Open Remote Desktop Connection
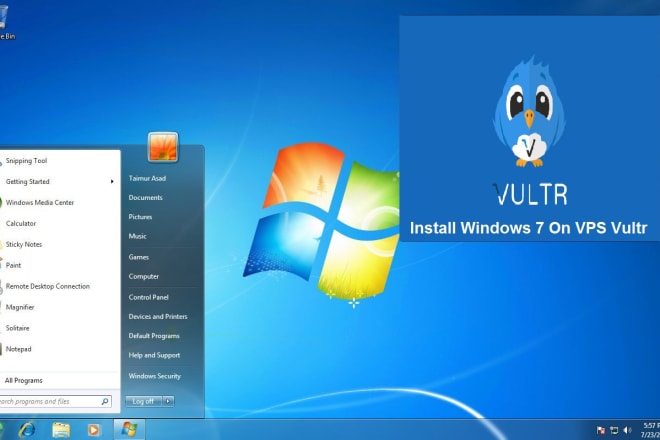 [x=48, y=286]
